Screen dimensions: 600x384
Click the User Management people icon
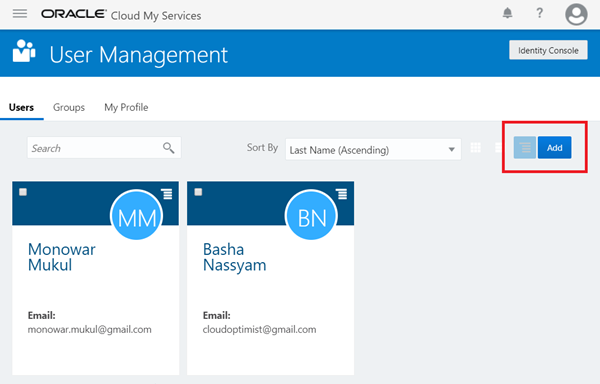[x=24, y=51]
